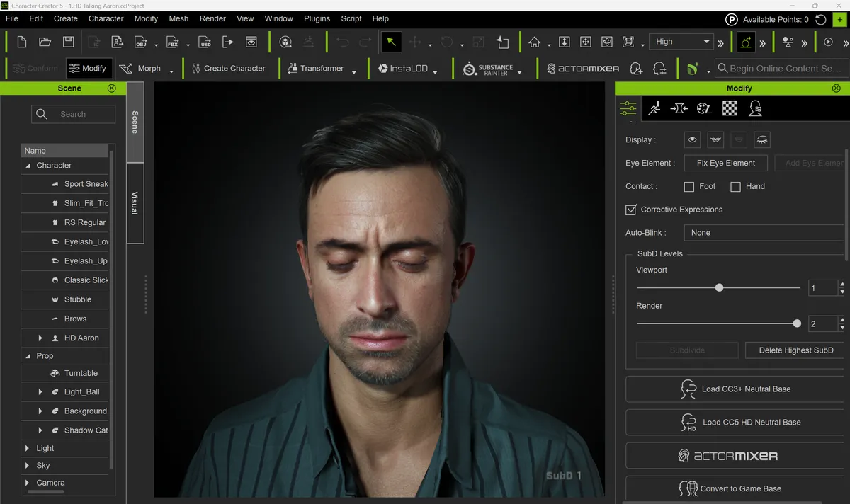Click the Begin Online Content Search field

pyautogui.click(x=781, y=69)
